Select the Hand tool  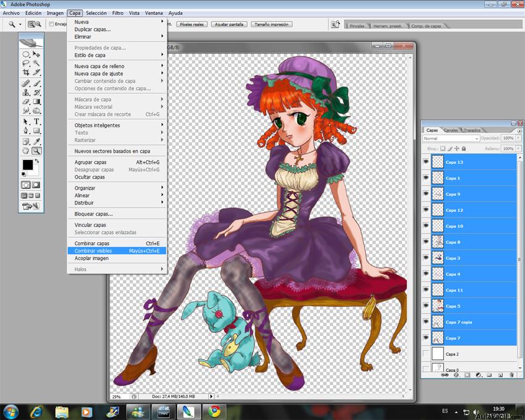pos(26,151)
